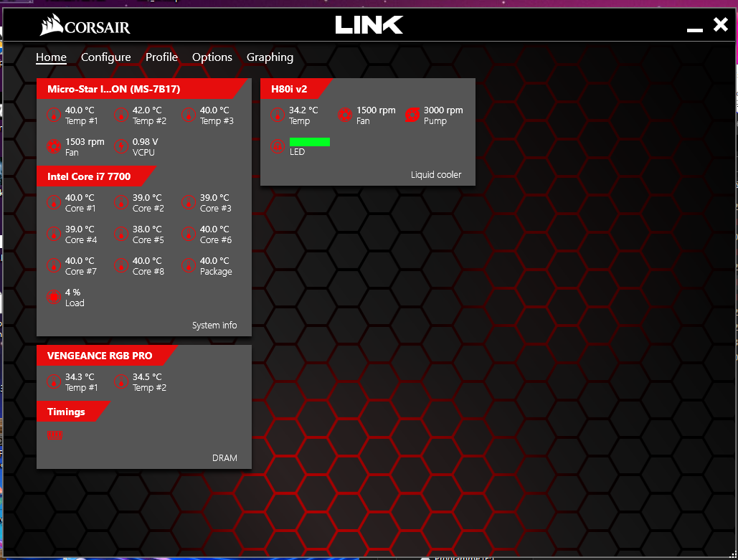Click the green LED color swatch

[310, 142]
